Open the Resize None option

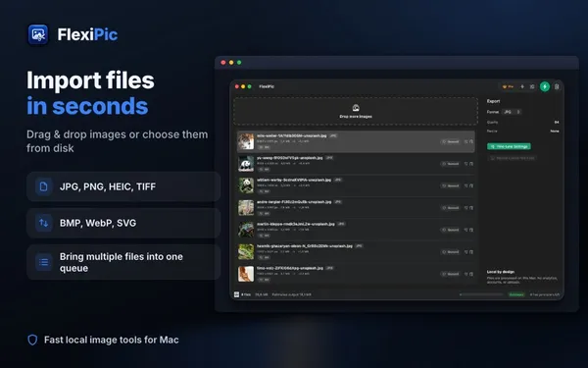pos(555,131)
